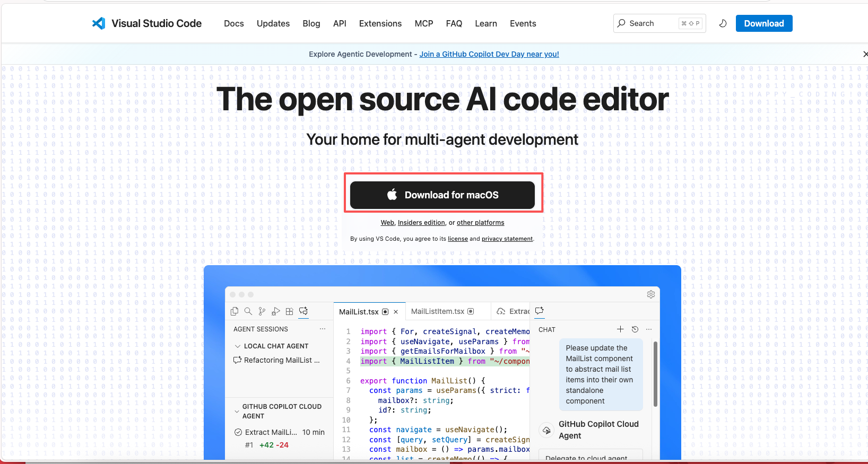Collapse the GITHUB COPILOT CLOUD AGENT section
The width and height of the screenshot is (868, 464).
(x=237, y=411)
